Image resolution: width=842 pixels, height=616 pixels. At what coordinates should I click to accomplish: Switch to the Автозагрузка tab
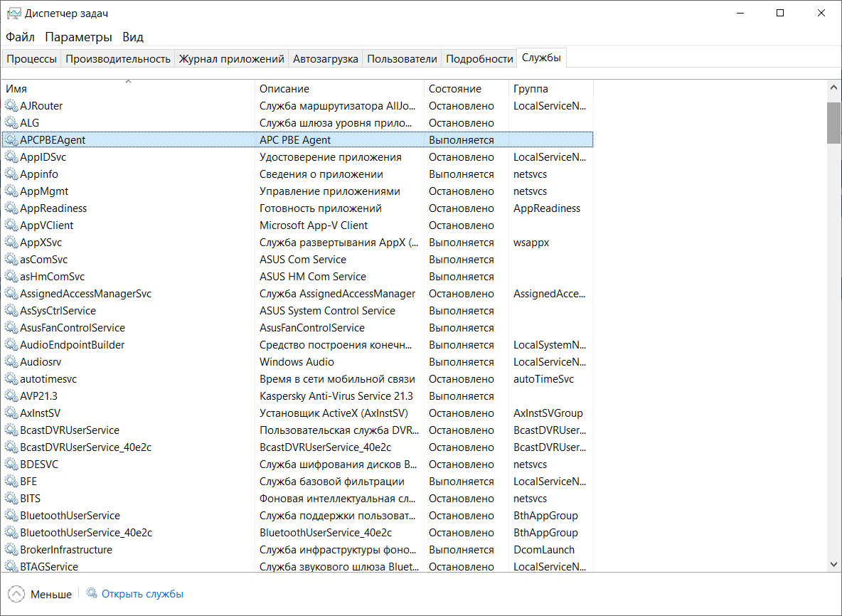(x=325, y=59)
